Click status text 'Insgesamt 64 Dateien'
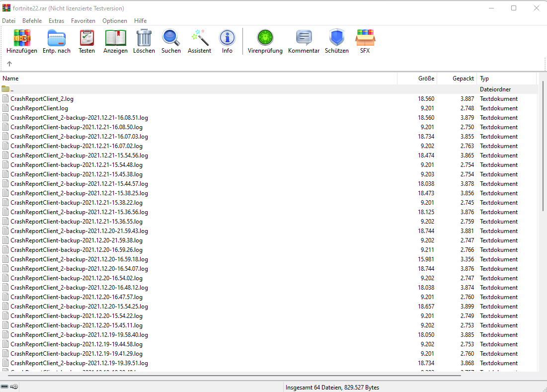Screen dimensions: 547x392 pyautogui.click(x=313, y=387)
